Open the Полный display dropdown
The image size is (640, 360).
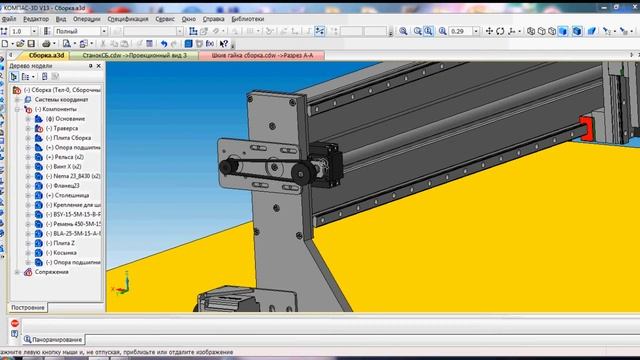(104, 31)
